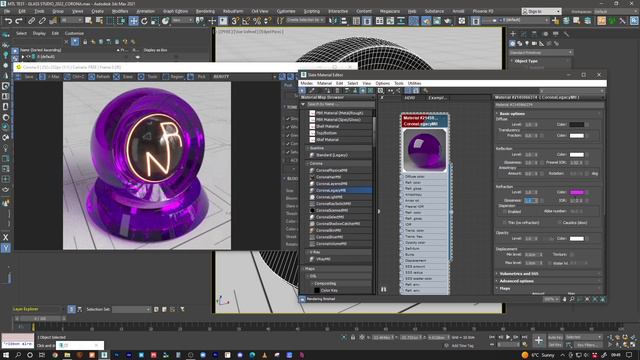Click the Undo arrow in main toolbar
The width and height of the screenshot is (640, 360).
8,21
